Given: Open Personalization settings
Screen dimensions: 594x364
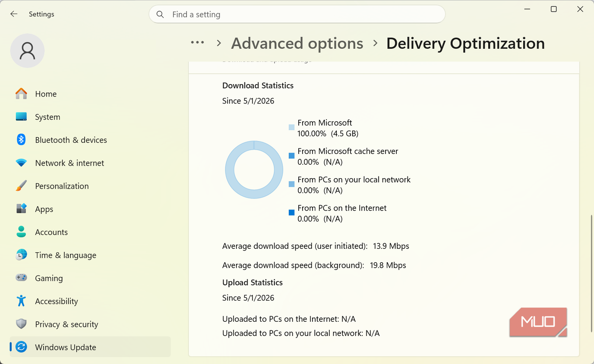Looking at the screenshot, I should (90, 186).
